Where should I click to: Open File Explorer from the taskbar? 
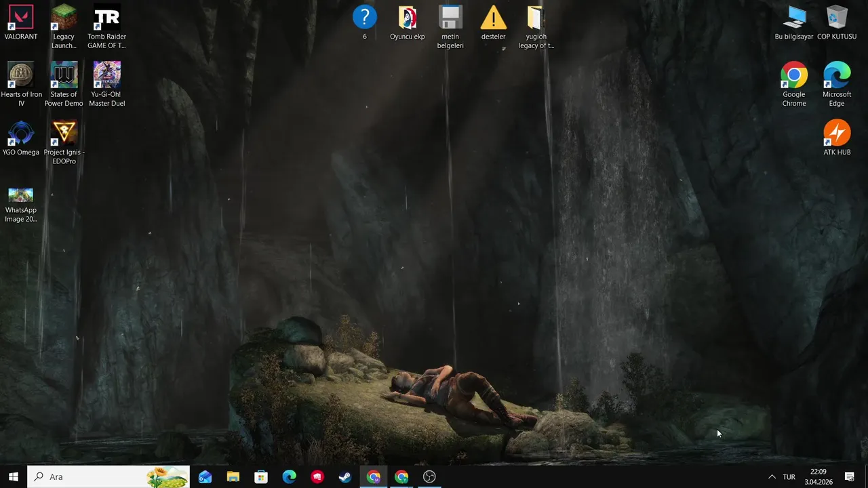point(233,476)
